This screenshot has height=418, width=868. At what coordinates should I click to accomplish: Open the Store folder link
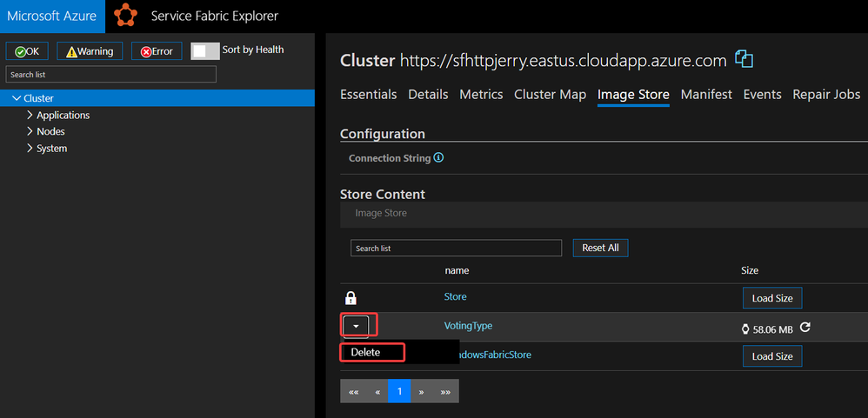click(x=455, y=297)
